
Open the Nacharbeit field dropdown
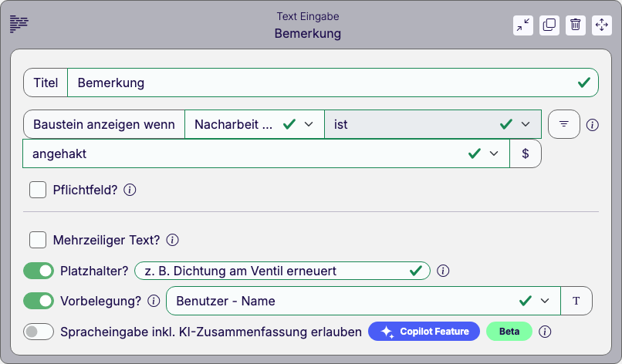[x=254, y=124]
